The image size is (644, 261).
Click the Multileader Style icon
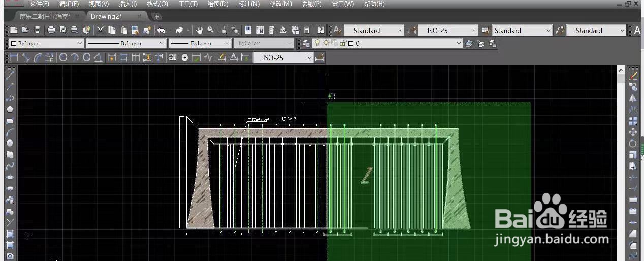coord(560,30)
